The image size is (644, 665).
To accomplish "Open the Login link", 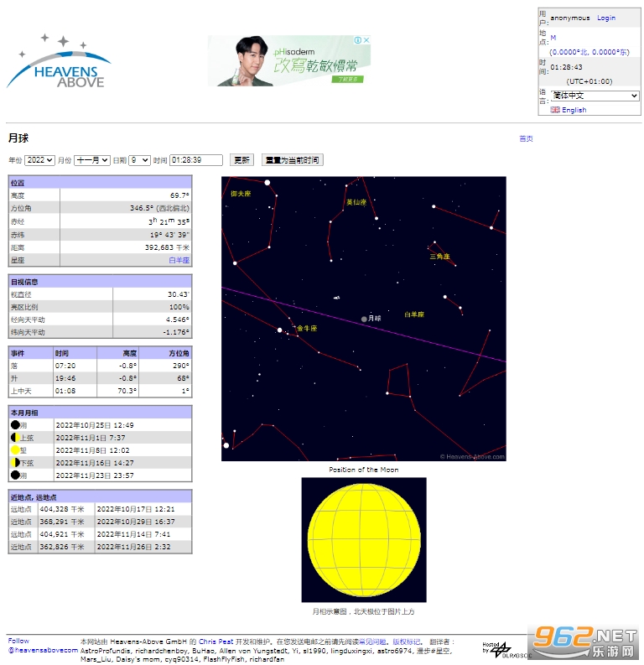I will pyautogui.click(x=605, y=18).
